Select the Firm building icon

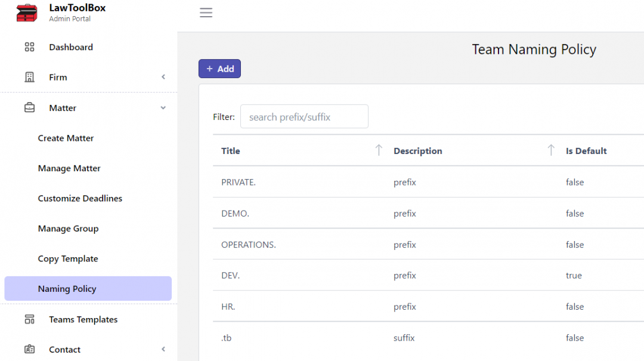[29, 77]
